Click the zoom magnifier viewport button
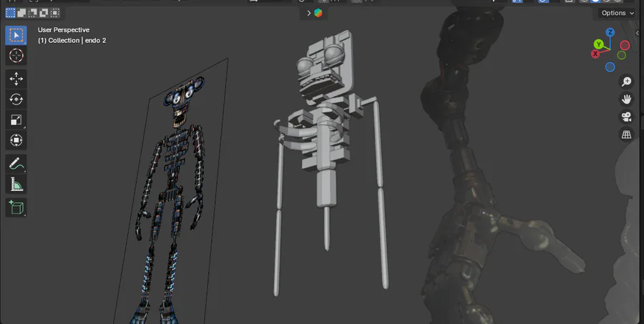 pyautogui.click(x=626, y=82)
